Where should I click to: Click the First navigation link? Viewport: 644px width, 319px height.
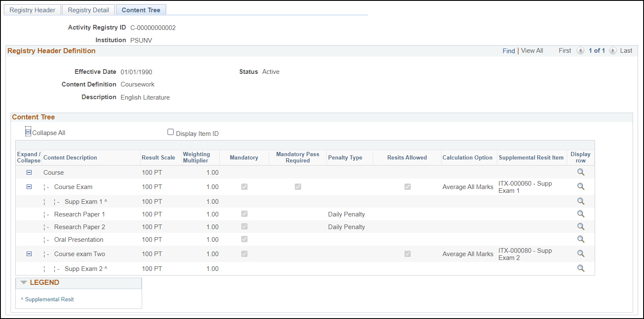[x=565, y=51]
